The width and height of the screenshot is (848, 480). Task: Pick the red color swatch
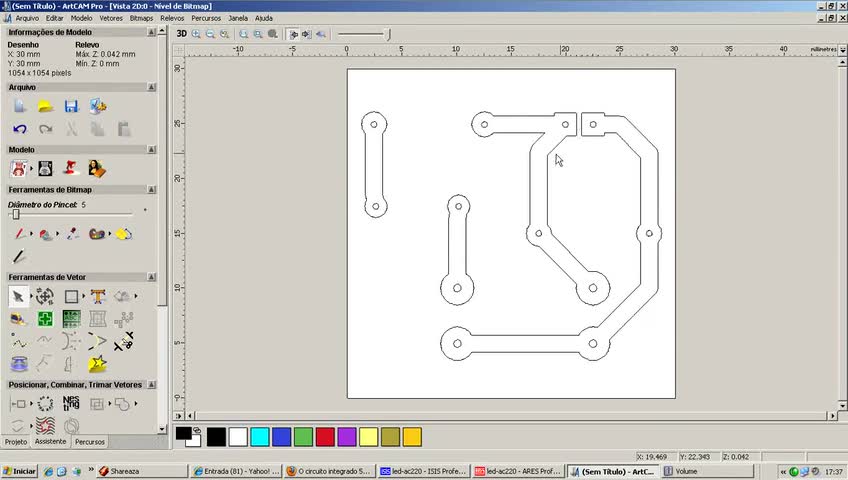[x=325, y=437]
